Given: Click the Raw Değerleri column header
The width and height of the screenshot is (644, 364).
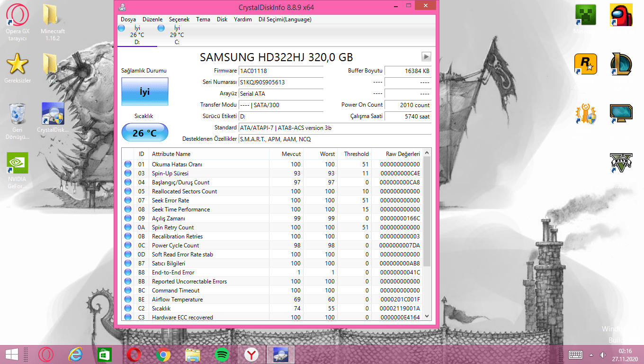Looking at the screenshot, I should tap(397, 154).
